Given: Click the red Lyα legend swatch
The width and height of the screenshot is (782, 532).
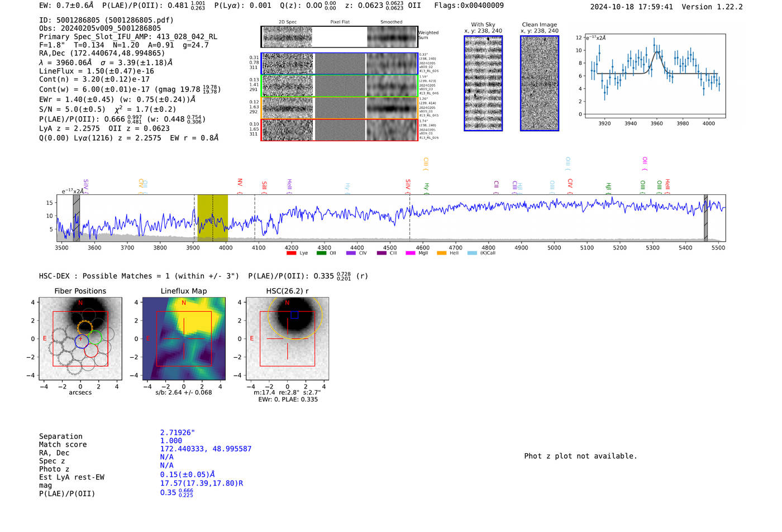Looking at the screenshot, I should click(x=291, y=253).
